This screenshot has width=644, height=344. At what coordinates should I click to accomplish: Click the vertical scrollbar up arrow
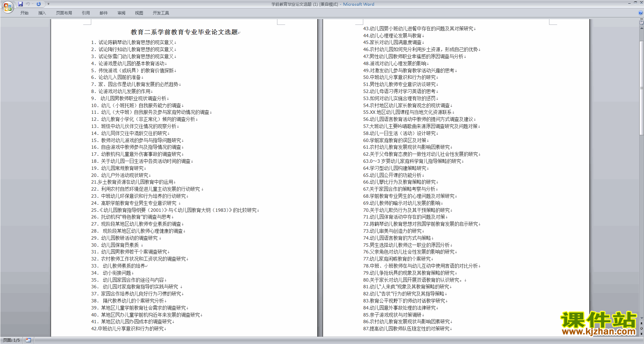pyautogui.click(x=641, y=28)
